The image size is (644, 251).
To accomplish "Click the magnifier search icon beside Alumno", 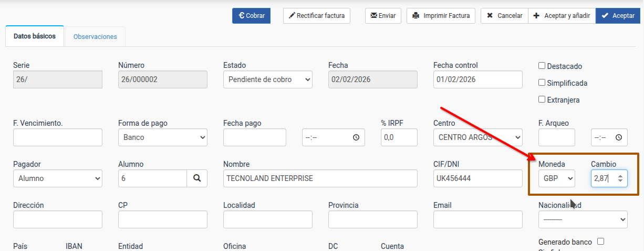I will pyautogui.click(x=197, y=178).
